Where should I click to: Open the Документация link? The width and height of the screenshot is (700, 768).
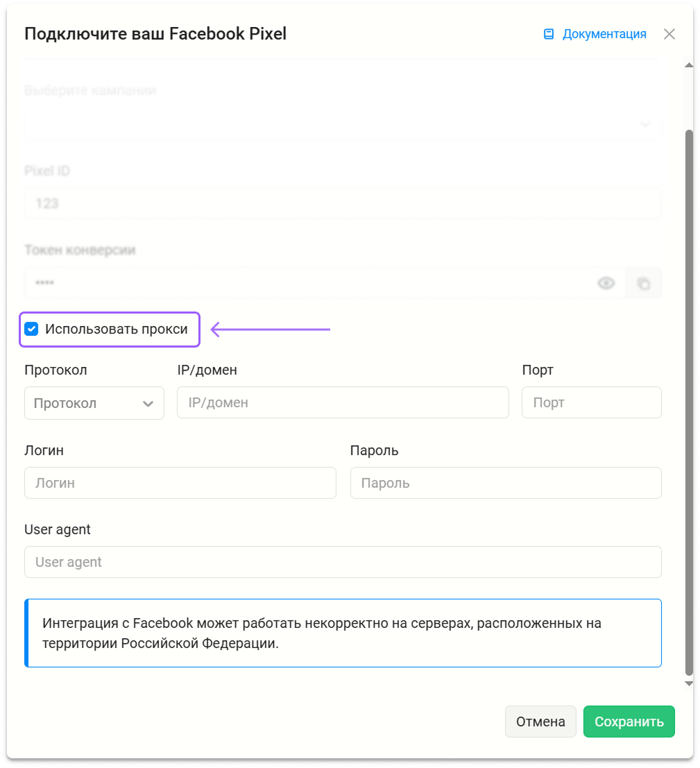[604, 34]
